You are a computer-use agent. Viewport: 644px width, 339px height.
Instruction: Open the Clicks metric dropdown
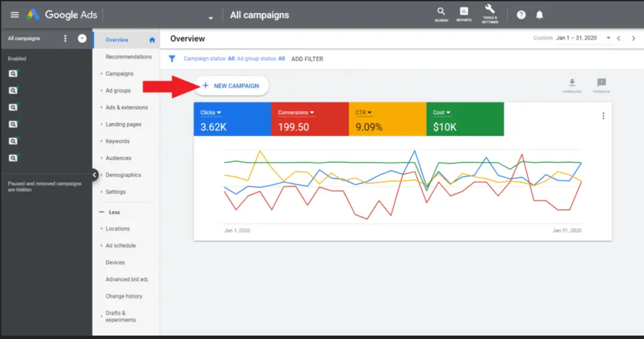211,113
